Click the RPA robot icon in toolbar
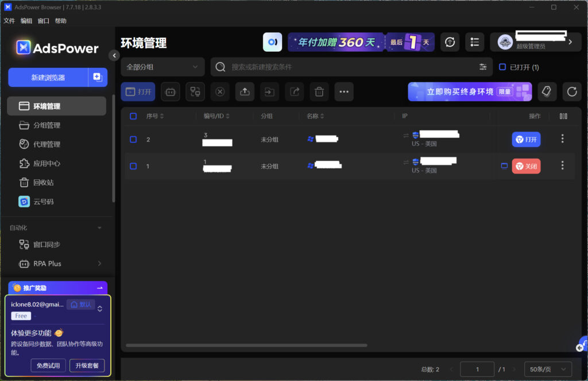Screen dimensions: 588x381 click(x=171, y=92)
